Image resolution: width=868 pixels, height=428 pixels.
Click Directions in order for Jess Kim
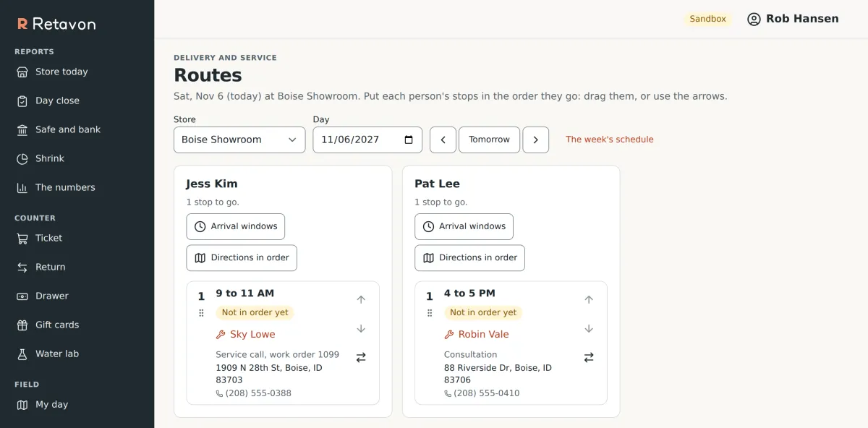coord(242,257)
